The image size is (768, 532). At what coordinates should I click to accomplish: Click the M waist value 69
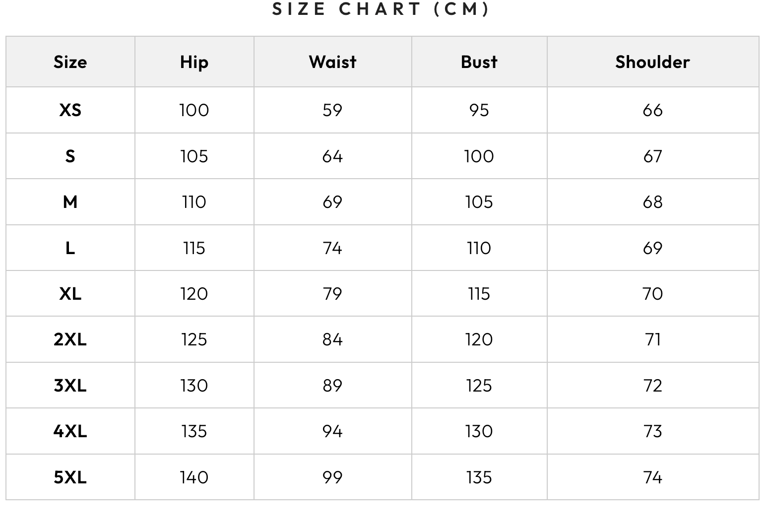click(x=332, y=202)
